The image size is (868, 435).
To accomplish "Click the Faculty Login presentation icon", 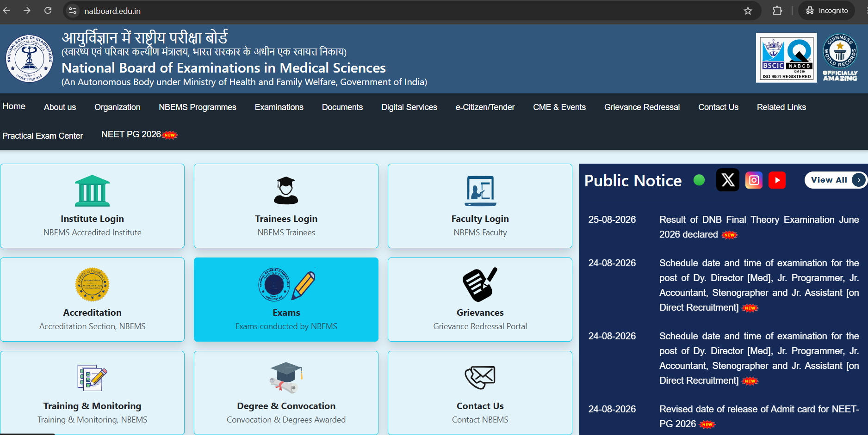I will point(480,190).
